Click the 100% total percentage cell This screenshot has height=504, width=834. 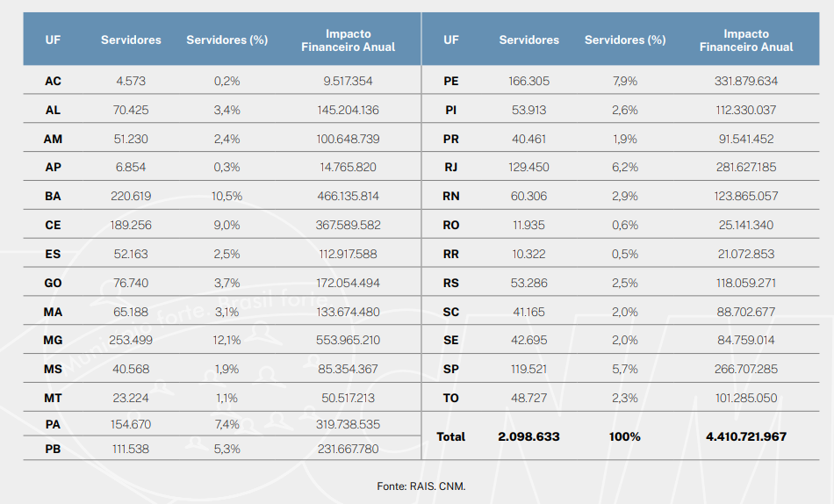625,436
